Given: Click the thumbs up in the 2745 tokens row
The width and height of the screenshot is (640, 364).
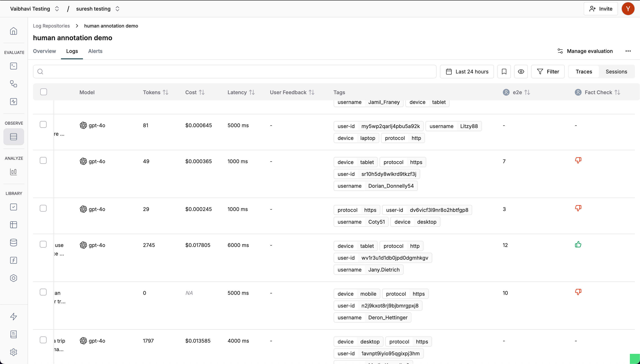Looking at the screenshot, I should coord(578,244).
